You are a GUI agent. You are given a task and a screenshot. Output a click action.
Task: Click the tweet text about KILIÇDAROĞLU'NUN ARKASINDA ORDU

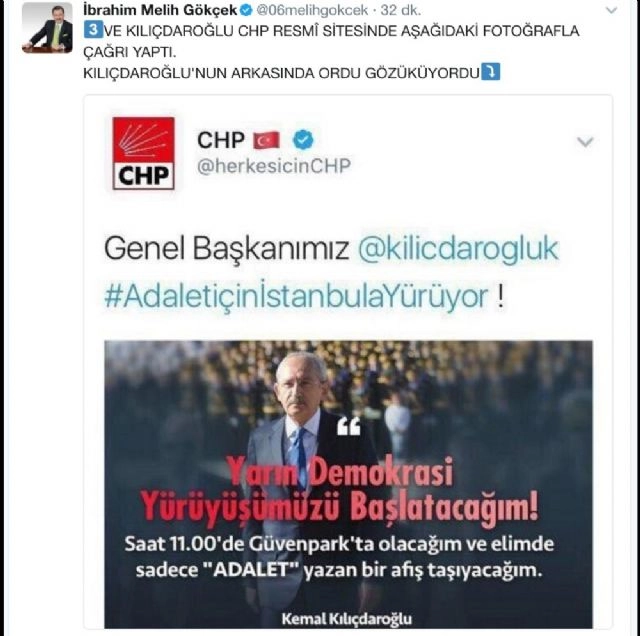(281, 73)
